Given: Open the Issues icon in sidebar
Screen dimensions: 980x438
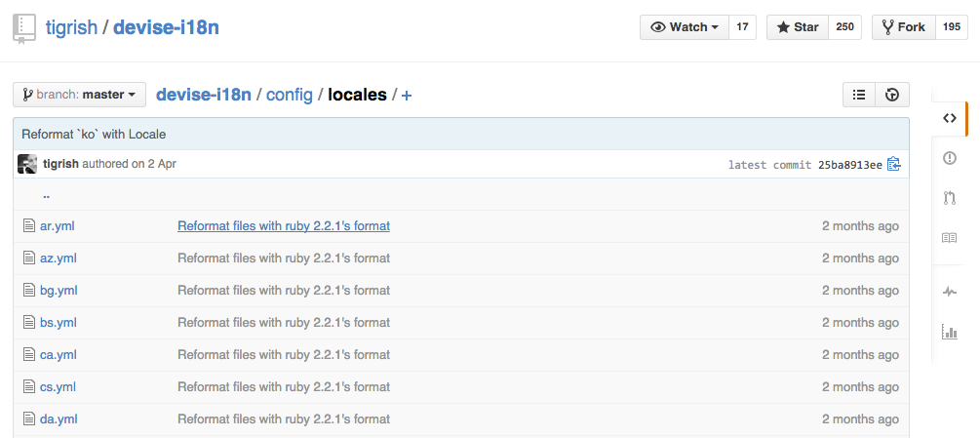Looking at the screenshot, I should click(950, 158).
